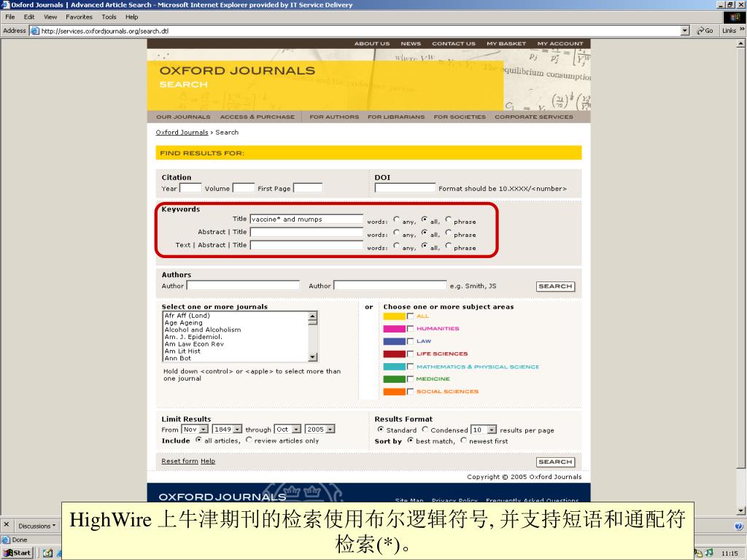
Task: Click the bottom SEARCH button
Action: tap(555, 462)
